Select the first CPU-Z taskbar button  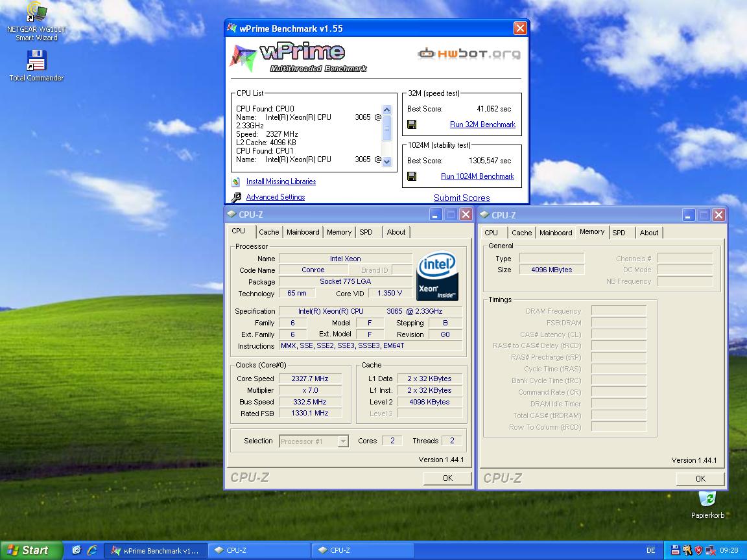point(259,550)
